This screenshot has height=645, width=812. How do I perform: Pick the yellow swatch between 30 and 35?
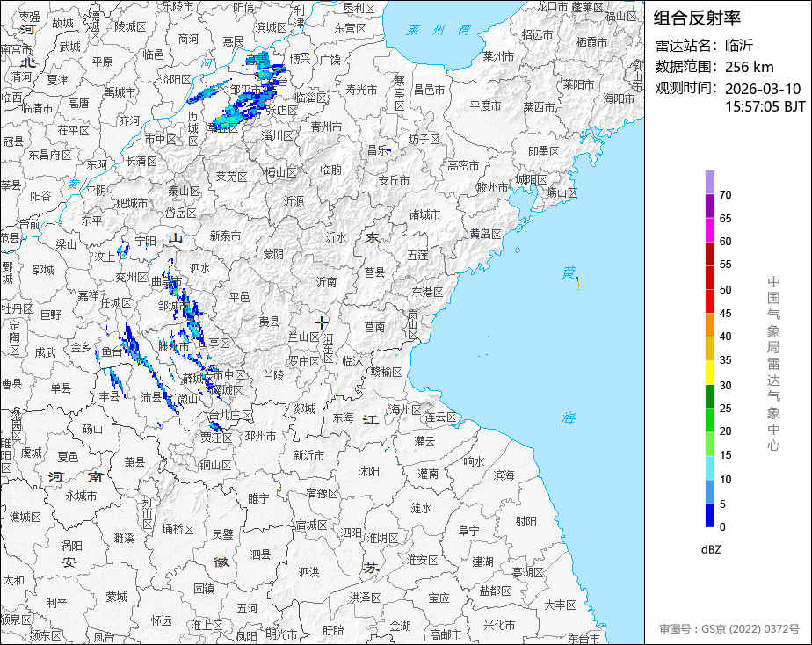[709, 373]
